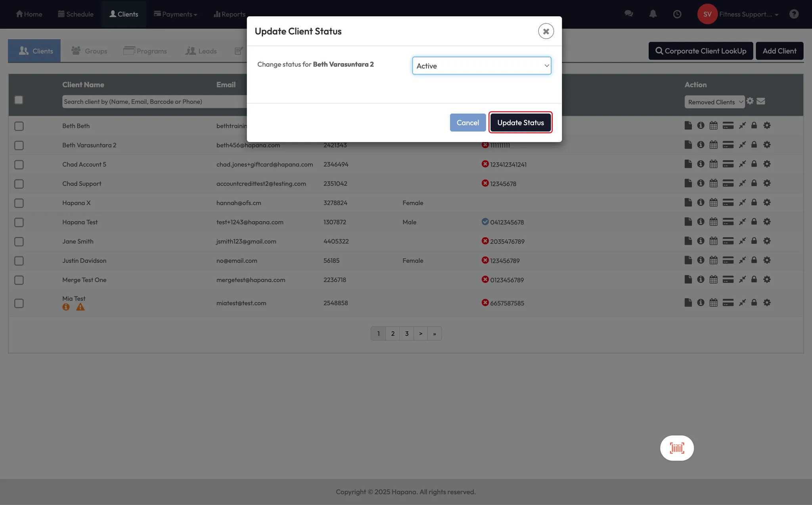The width and height of the screenshot is (812, 505).
Task: Click the envelope icon beside Removed Clients
Action: pos(761,101)
